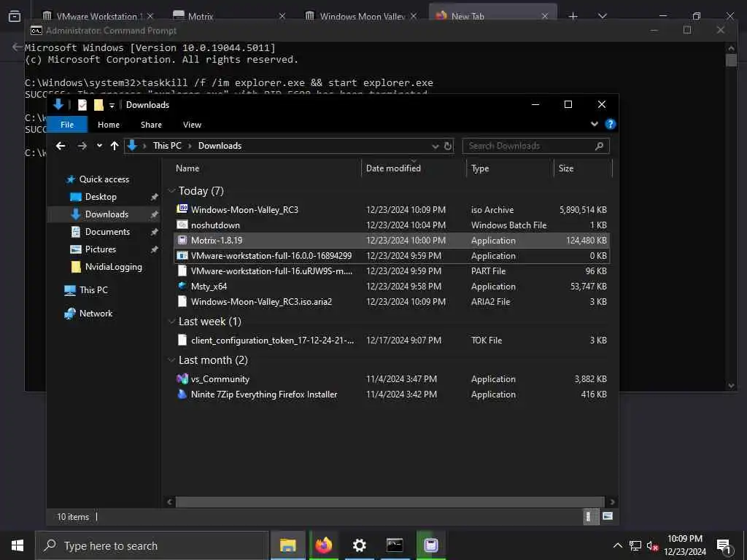Click the Properties quick access toolbar icon
Screen dimensions: 747x560
[82, 105]
